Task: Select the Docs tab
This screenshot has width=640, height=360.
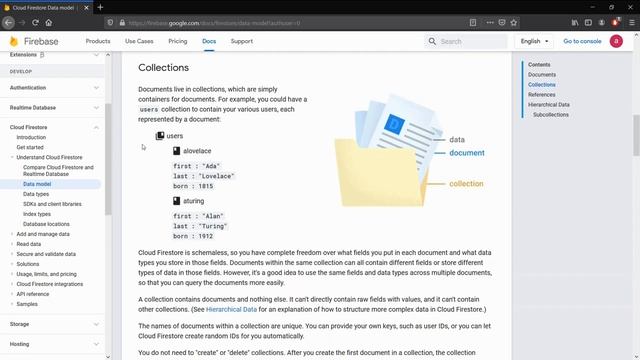Action: tap(209, 41)
